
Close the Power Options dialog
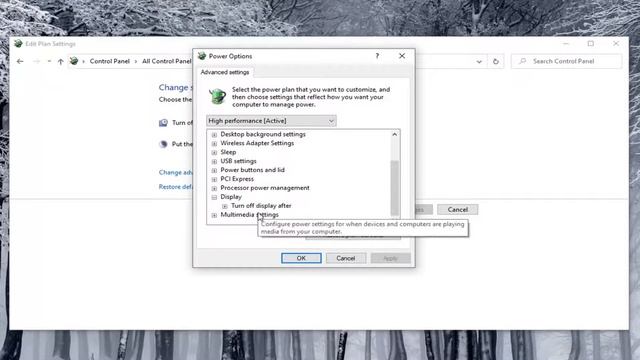(402, 56)
